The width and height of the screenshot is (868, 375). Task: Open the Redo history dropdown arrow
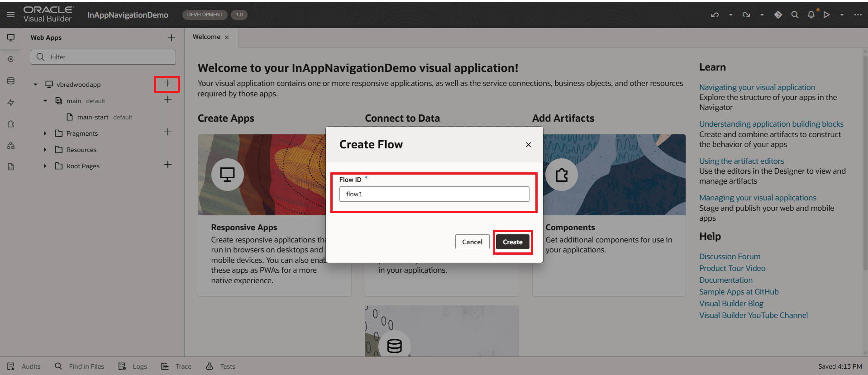point(762,15)
